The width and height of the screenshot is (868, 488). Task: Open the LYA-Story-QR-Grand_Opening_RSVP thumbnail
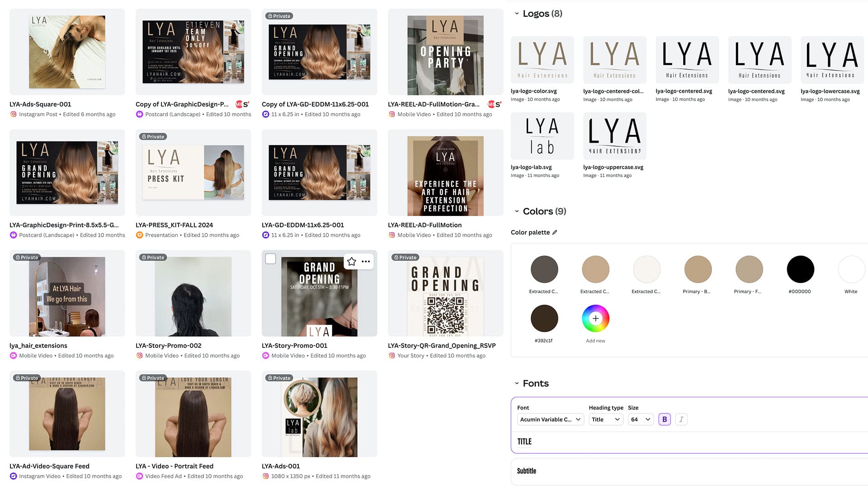(445, 294)
